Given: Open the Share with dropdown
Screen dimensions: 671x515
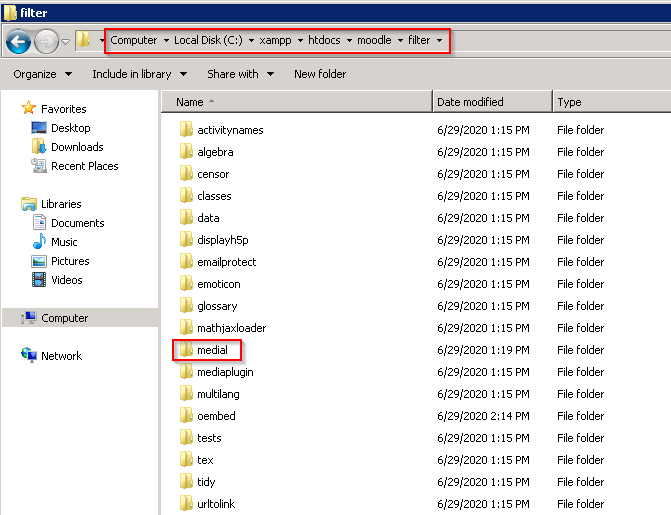Looking at the screenshot, I should point(239,74).
